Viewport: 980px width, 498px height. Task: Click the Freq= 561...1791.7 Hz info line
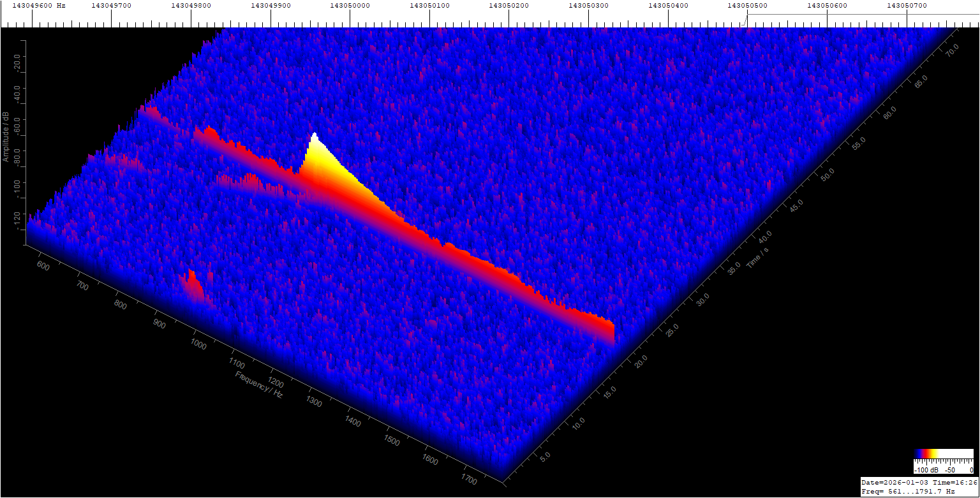[908, 492]
